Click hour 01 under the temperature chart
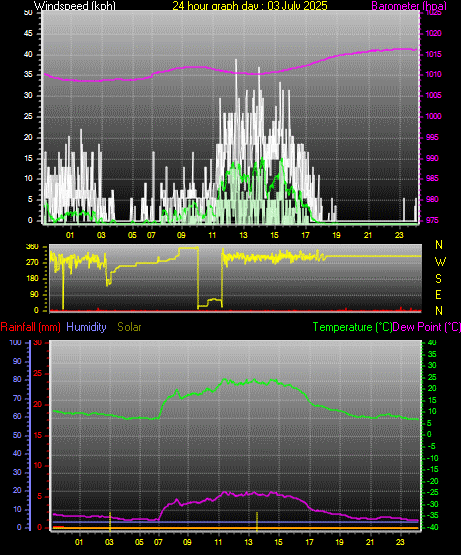 (79, 542)
